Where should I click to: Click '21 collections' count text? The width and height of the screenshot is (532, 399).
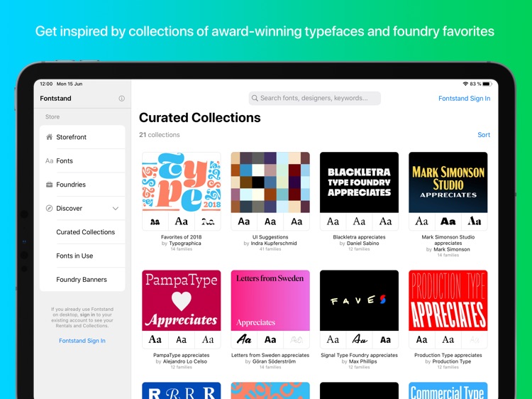(x=160, y=135)
